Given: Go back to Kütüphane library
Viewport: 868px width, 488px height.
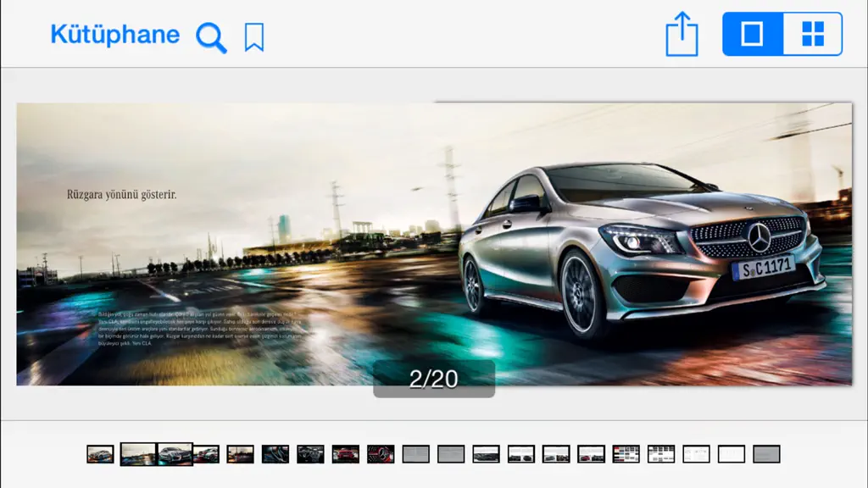Looking at the screenshot, I should pos(115,36).
